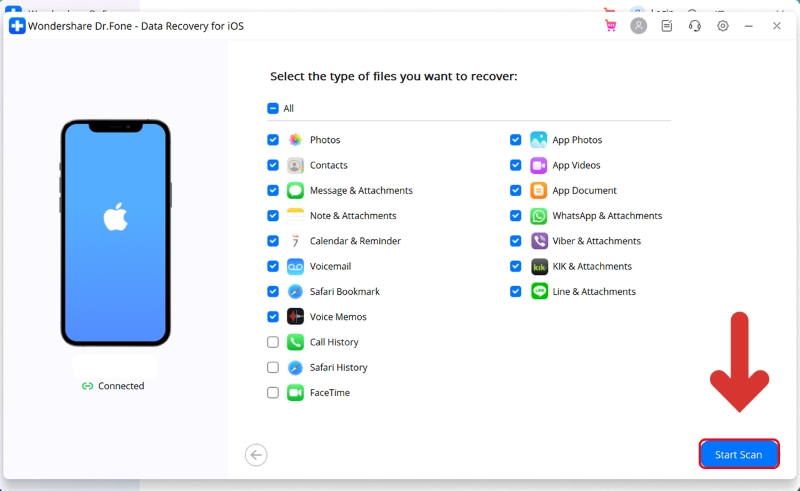Open the feedback notes icon in title bar
Image resolution: width=800 pixels, height=491 pixels.
(x=667, y=26)
